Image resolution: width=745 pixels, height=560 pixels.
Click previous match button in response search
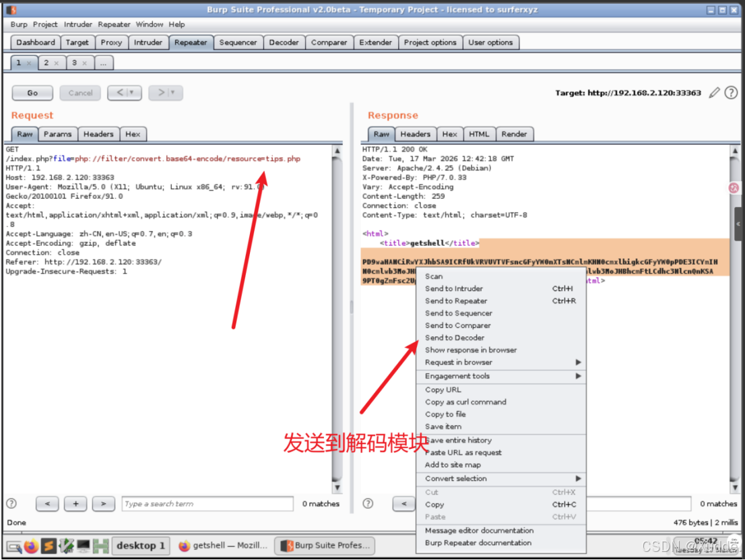tap(404, 503)
